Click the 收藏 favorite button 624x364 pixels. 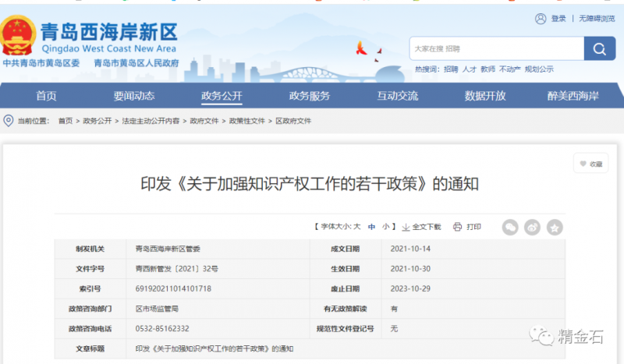[590, 163]
